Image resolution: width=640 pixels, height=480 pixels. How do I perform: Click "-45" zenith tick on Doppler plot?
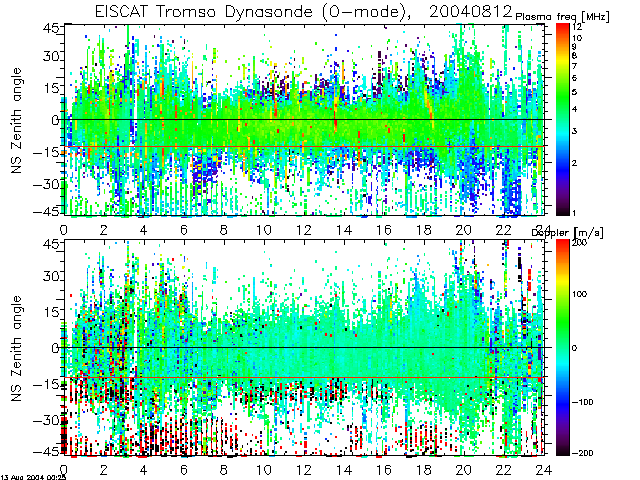46,451
